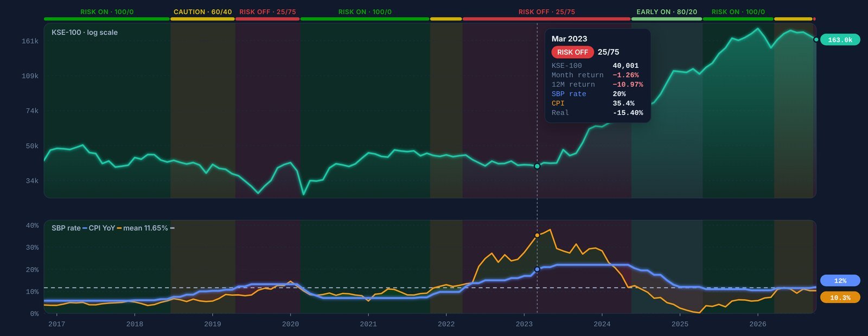
Task: Click RISK OFF · 25/75 label above 2019
Action: 267,12
